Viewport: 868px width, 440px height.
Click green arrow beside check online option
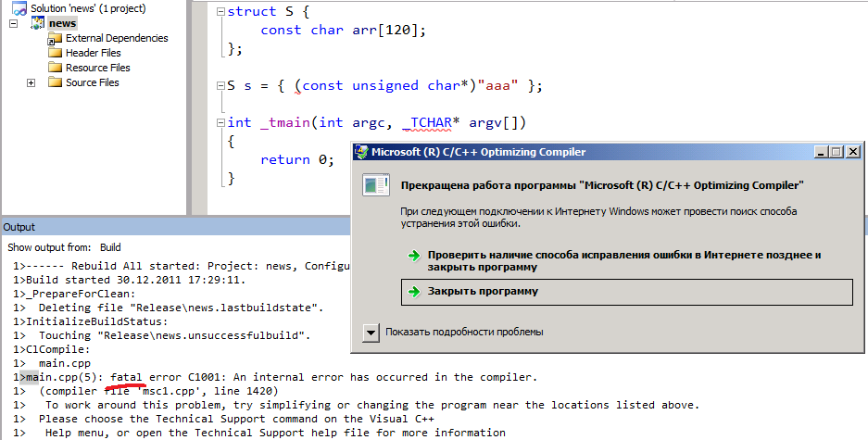pos(413,256)
